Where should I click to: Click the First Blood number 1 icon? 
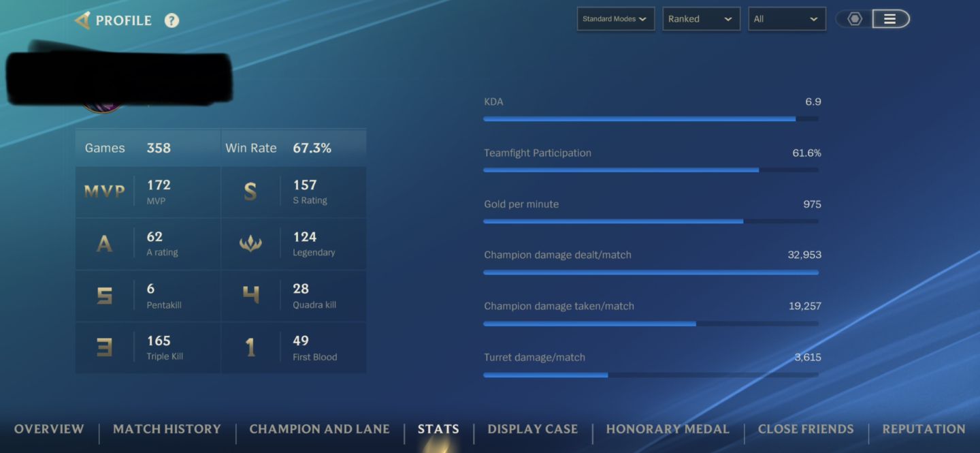pyautogui.click(x=250, y=347)
